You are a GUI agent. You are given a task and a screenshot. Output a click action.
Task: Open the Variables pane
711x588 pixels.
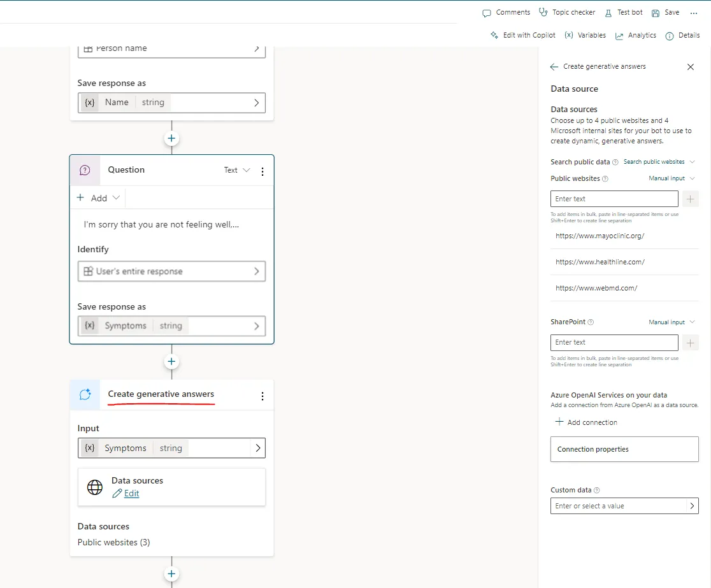point(585,36)
